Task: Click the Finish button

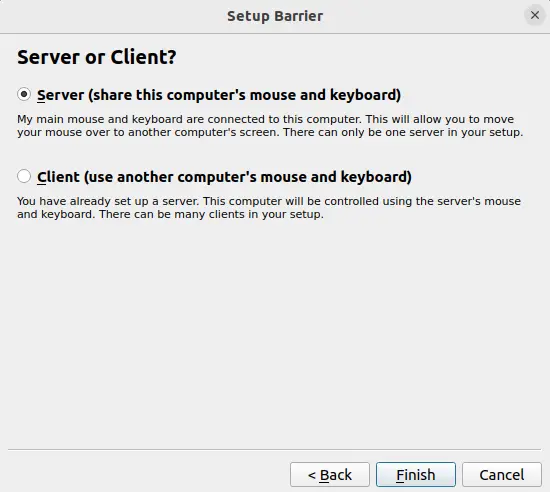Action: 416,475
